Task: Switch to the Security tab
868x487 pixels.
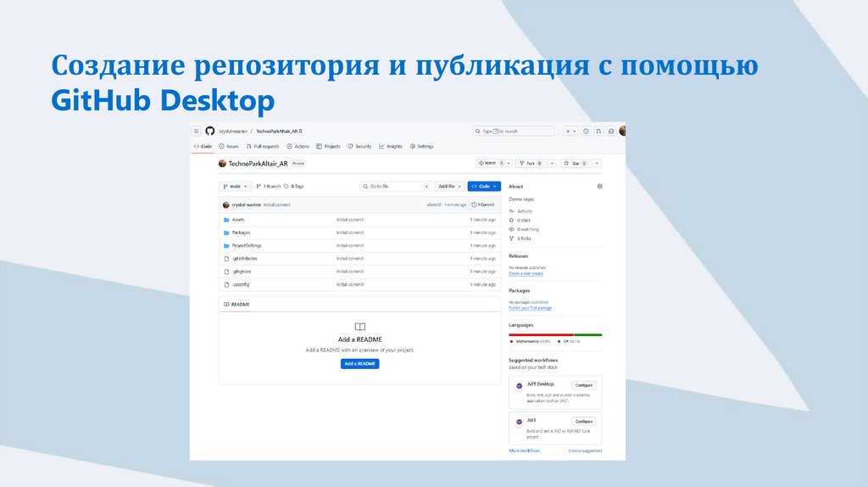Action: [x=359, y=146]
